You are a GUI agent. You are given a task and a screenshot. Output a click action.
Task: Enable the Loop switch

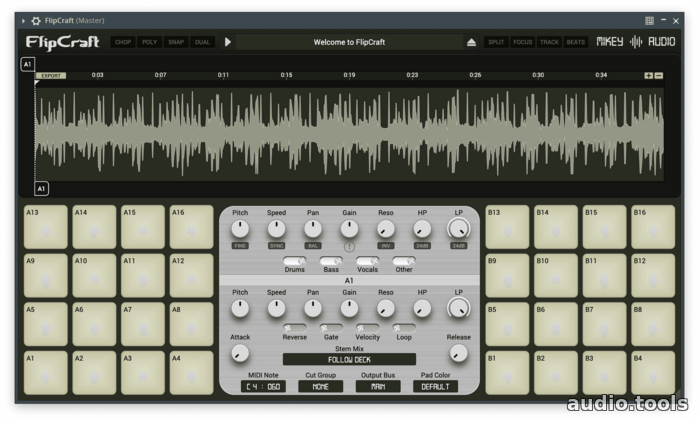(x=404, y=328)
